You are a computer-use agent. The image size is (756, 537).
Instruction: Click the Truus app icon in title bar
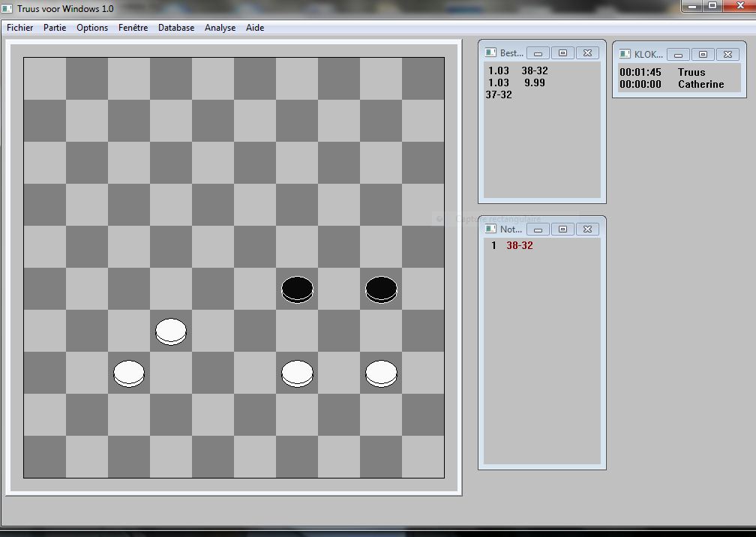pos(9,8)
